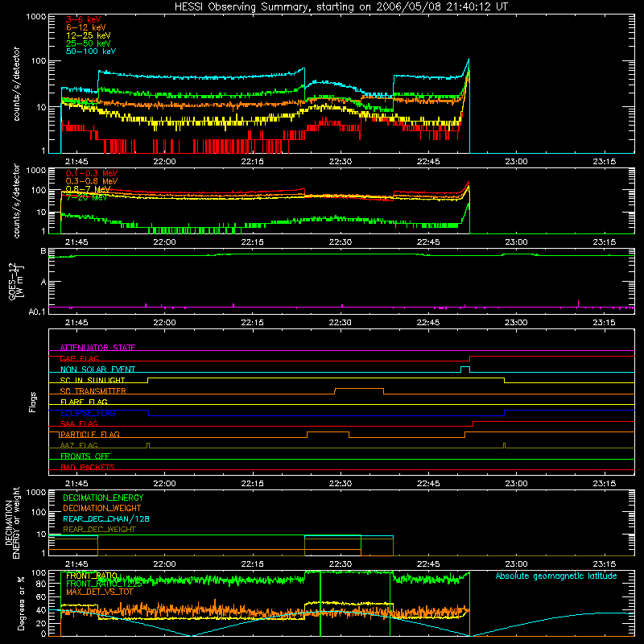Select the PARTICLE_FLAG label
The height and width of the screenshot is (644, 644).
(90, 434)
